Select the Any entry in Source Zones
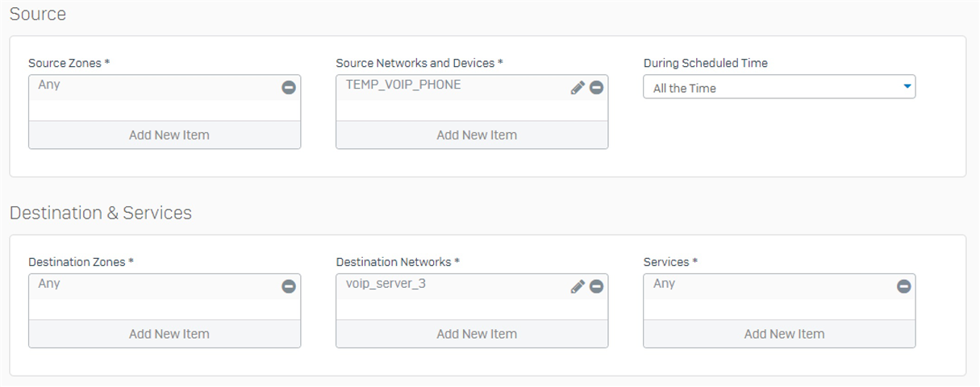 [x=154, y=88]
